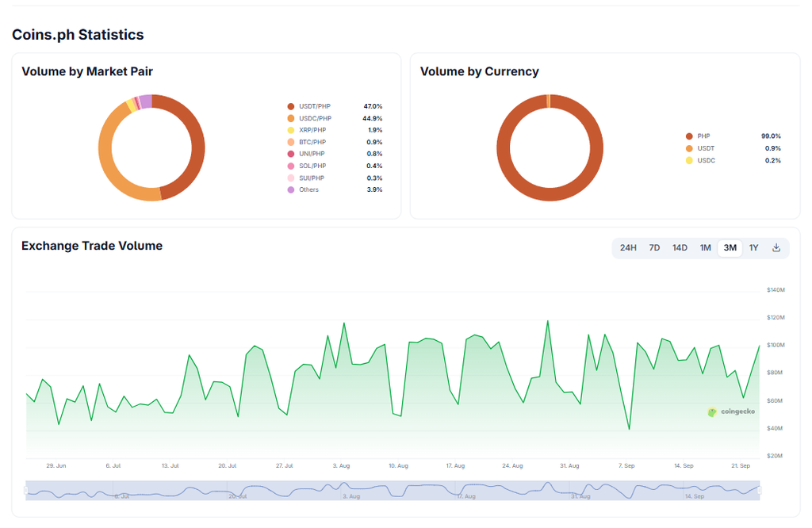
Task: Toggle XRP/PHP legend color dot
Action: 291,131
